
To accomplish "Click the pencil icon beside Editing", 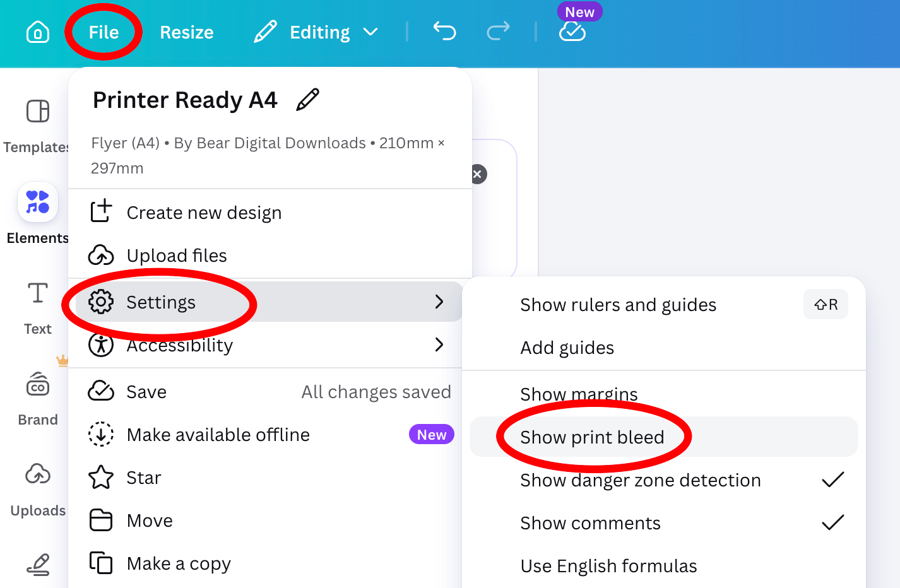I will point(265,32).
